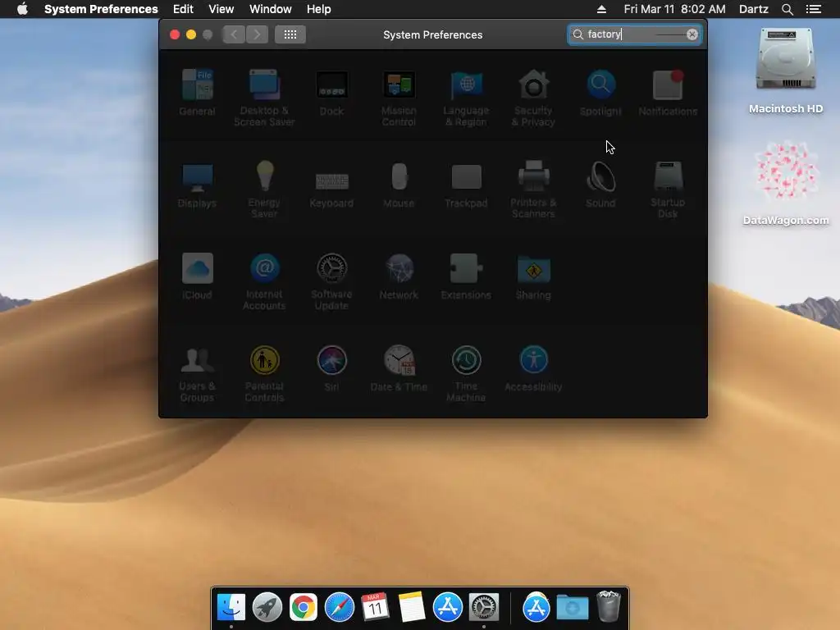Minimize the System Preferences window

[x=191, y=34]
